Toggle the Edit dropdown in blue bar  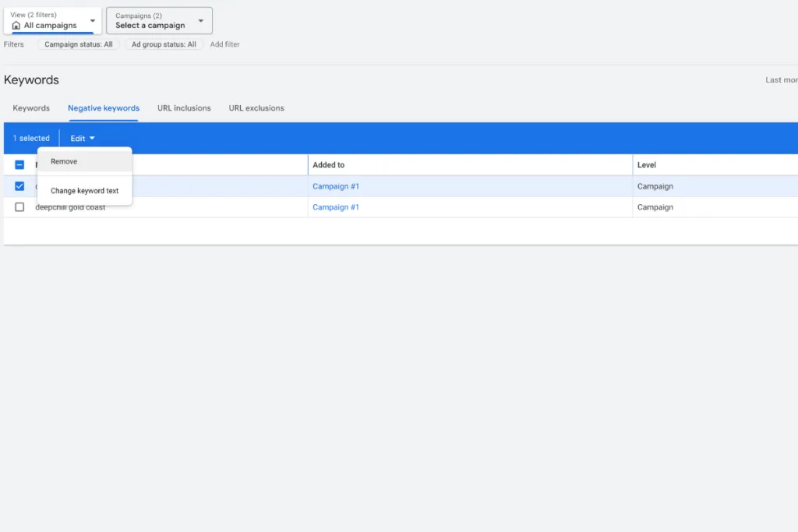(x=83, y=139)
